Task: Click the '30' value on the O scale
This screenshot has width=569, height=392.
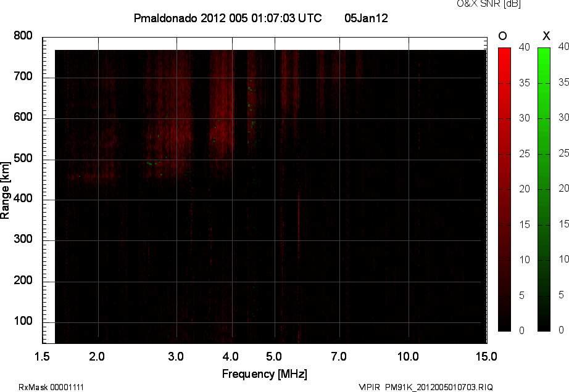Action: coord(524,118)
